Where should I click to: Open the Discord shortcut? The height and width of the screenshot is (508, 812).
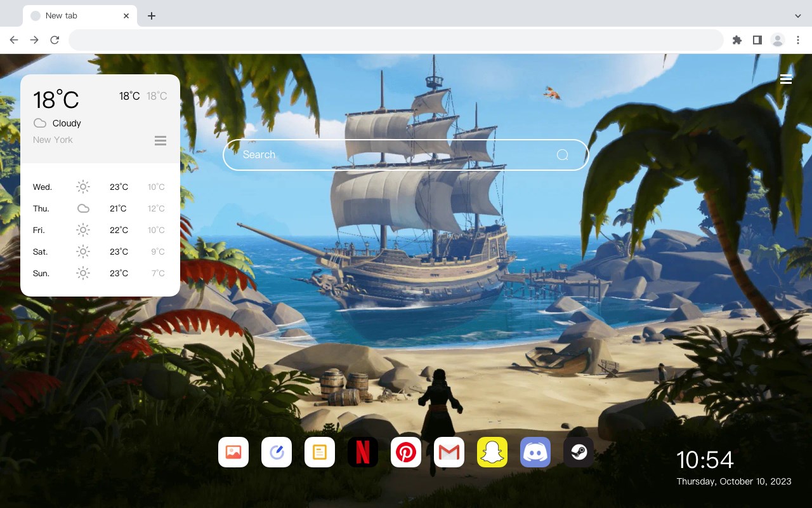pyautogui.click(x=535, y=452)
